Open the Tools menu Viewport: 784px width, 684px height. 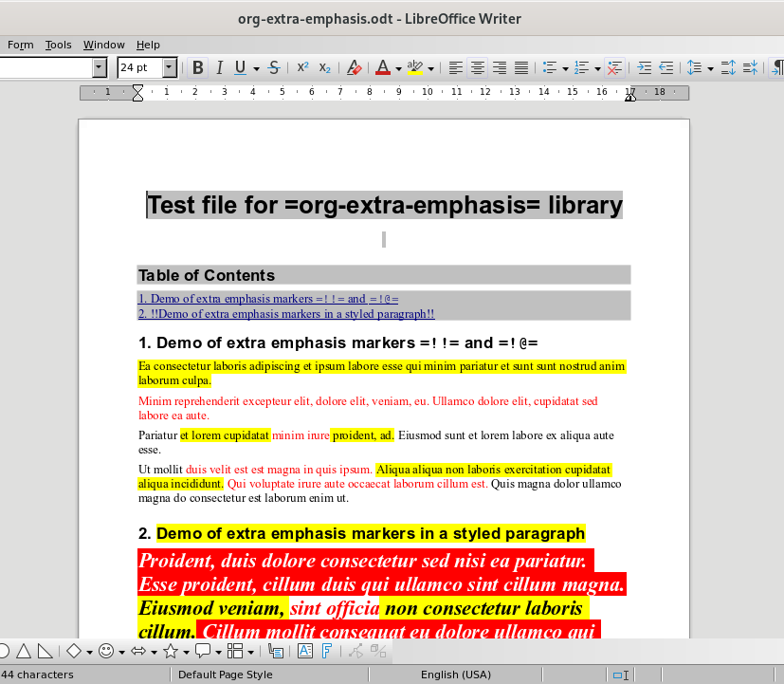click(59, 45)
